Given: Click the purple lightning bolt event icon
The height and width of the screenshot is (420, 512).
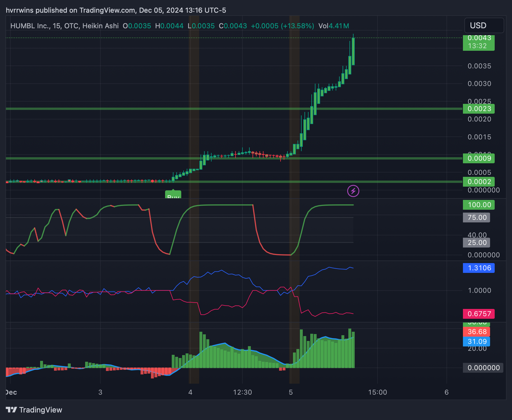Looking at the screenshot, I should point(353,191).
